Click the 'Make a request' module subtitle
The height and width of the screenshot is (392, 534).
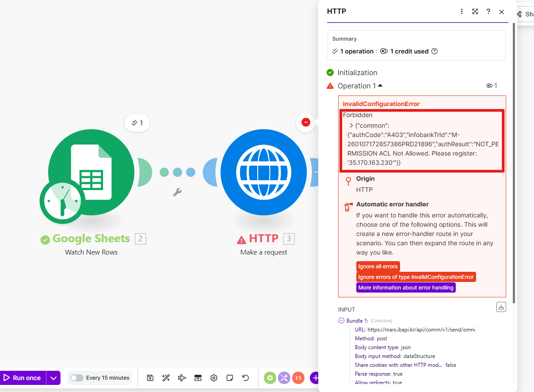coord(264,252)
